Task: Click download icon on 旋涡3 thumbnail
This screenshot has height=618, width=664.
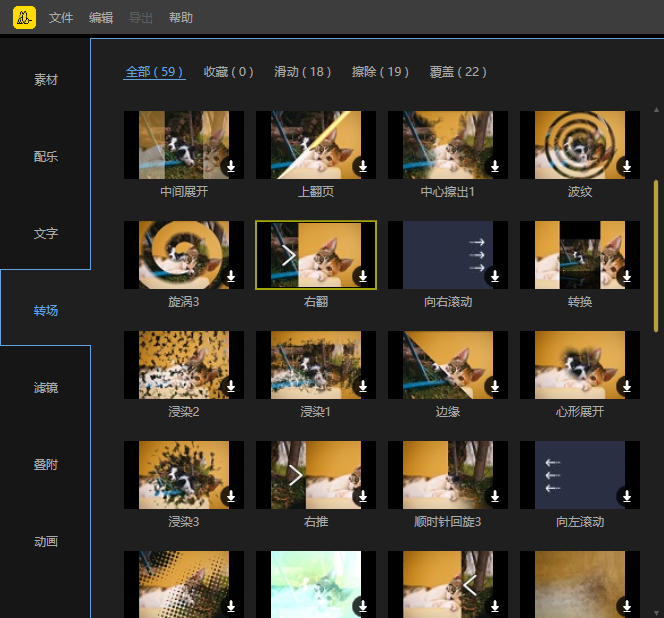Action: coord(230,277)
